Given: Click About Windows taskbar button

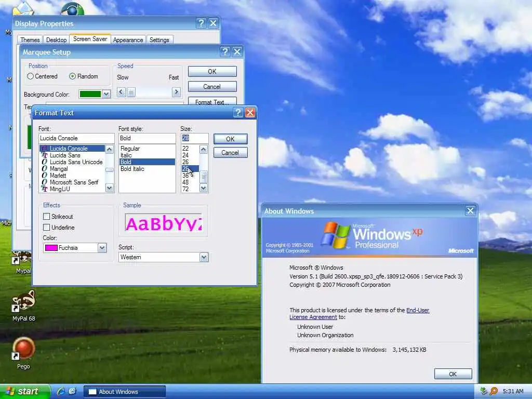Looking at the screenshot, I should pos(125,392).
